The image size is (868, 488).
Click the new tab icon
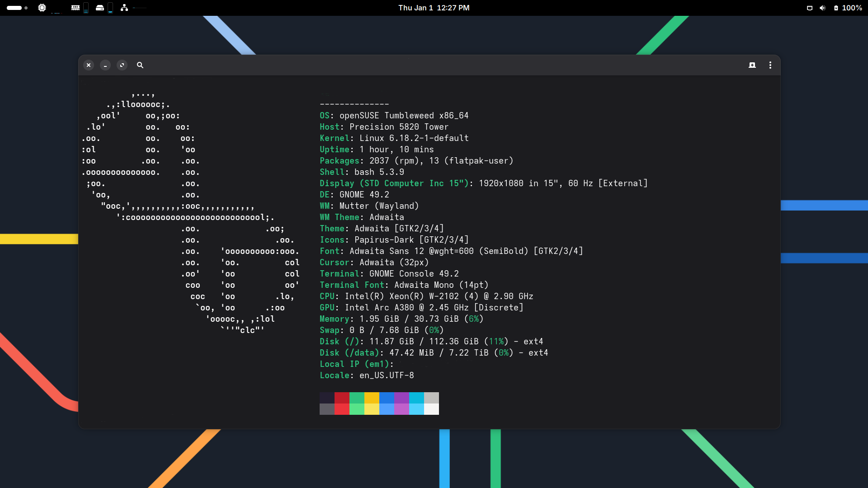click(752, 65)
